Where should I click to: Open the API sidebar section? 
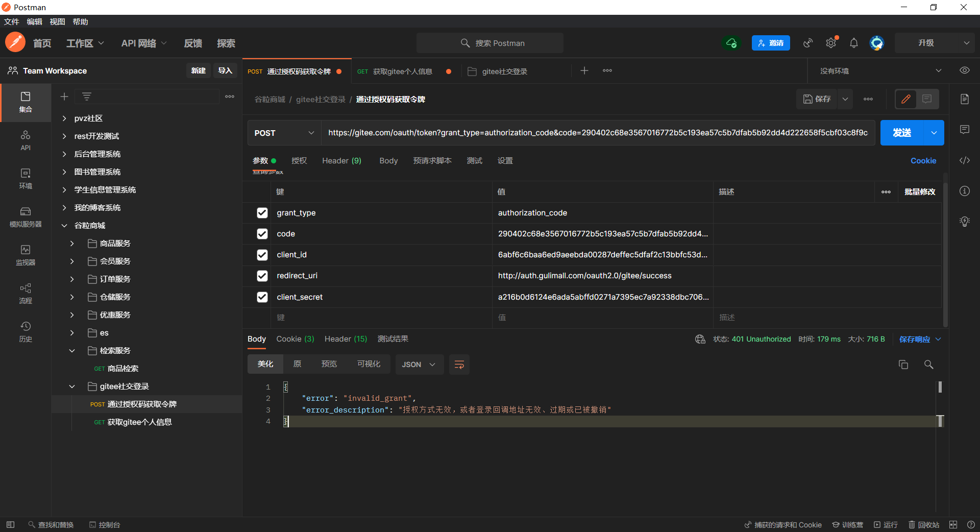[26, 140]
